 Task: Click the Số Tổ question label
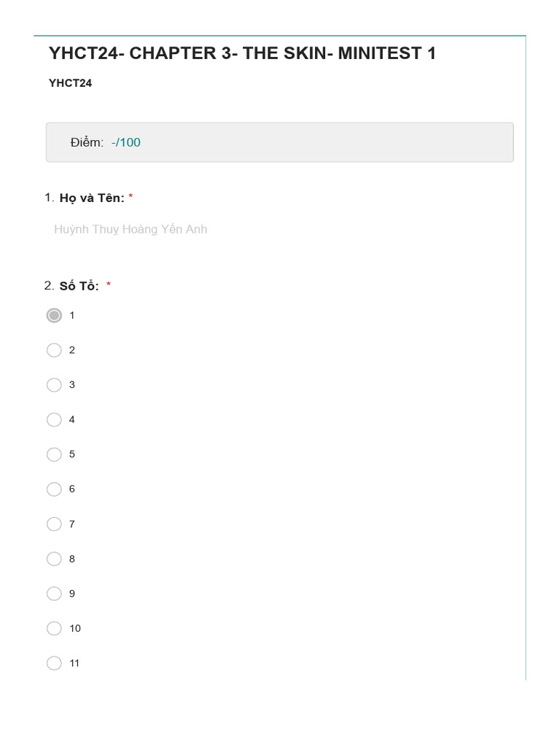pos(79,286)
